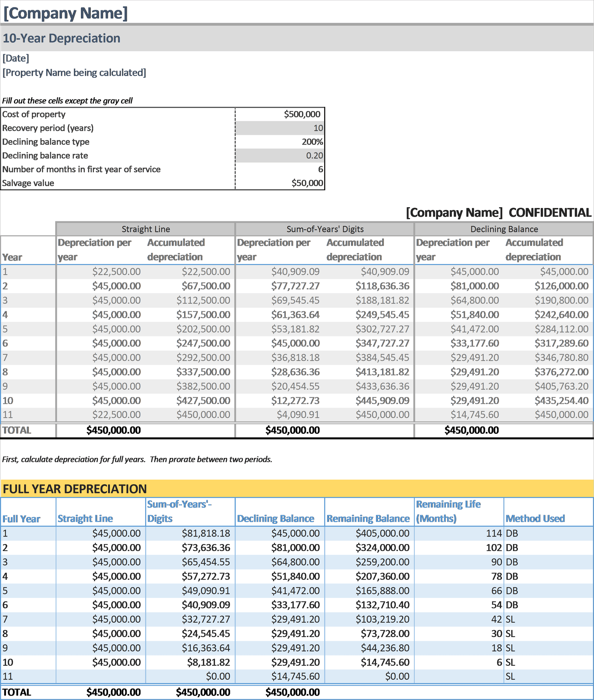
Task: Click the prorate instruction note text
Action: tap(137, 459)
